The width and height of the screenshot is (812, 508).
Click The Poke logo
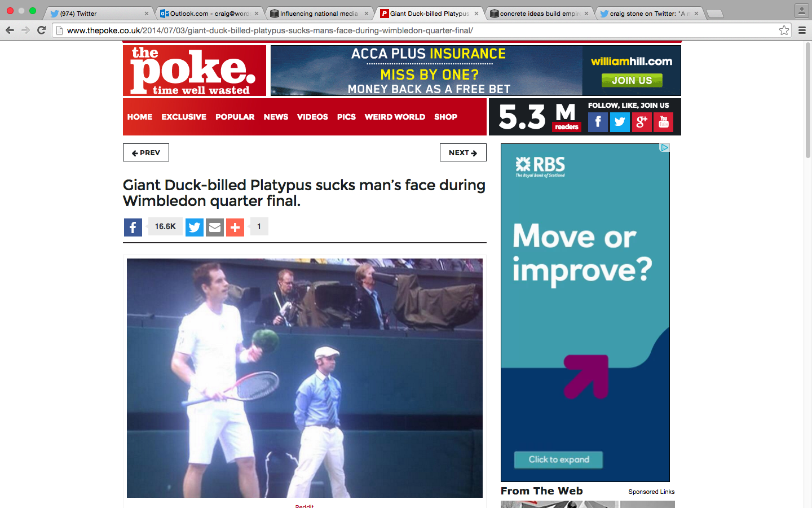tap(195, 71)
